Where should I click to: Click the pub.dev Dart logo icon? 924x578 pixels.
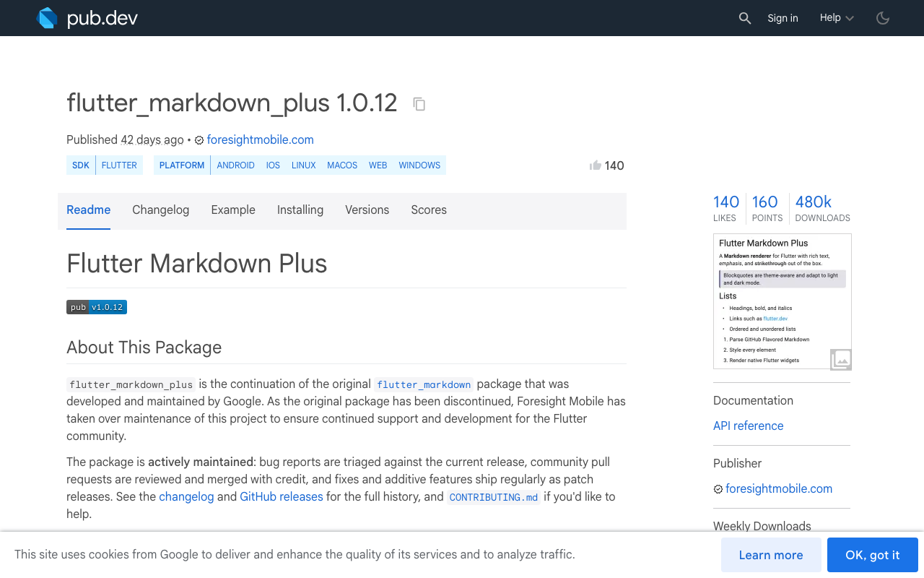(x=47, y=18)
